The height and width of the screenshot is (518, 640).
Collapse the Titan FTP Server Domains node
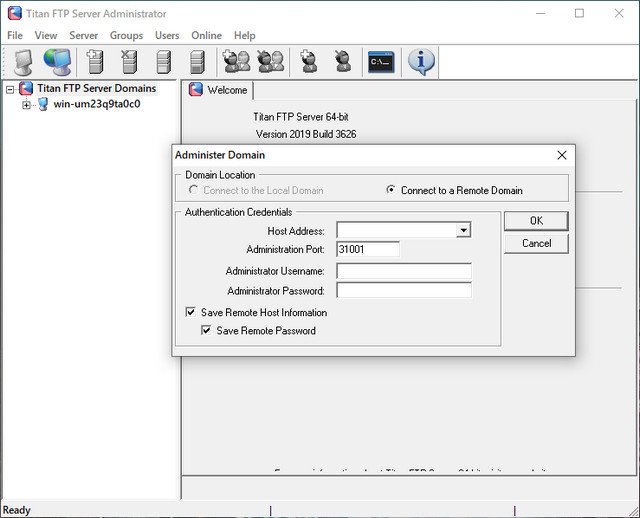pyautogui.click(x=10, y=89)
